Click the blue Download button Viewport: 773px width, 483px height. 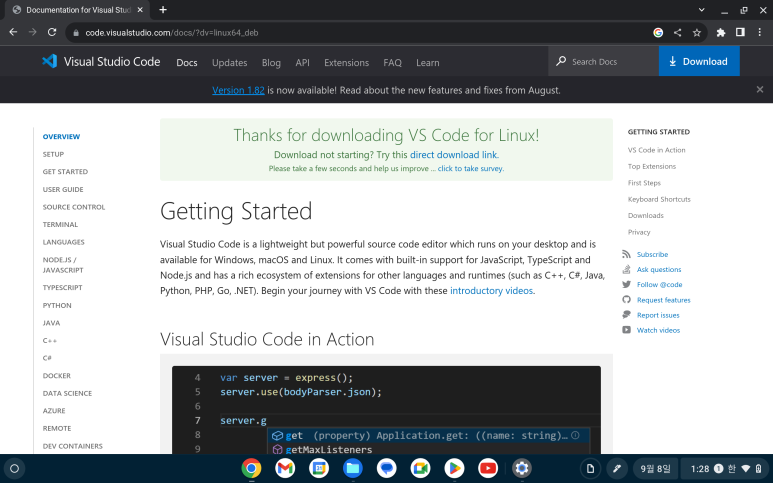click(699, 61)
